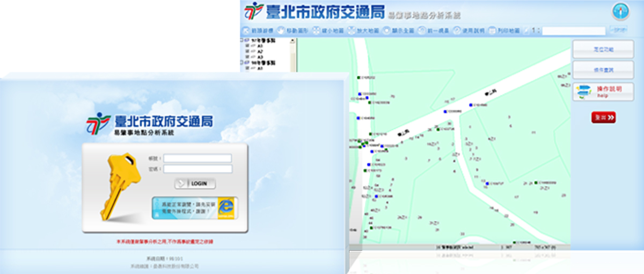644x274 pixels.
Task: Click the map scale input field
Action: (x=573, y=31)
